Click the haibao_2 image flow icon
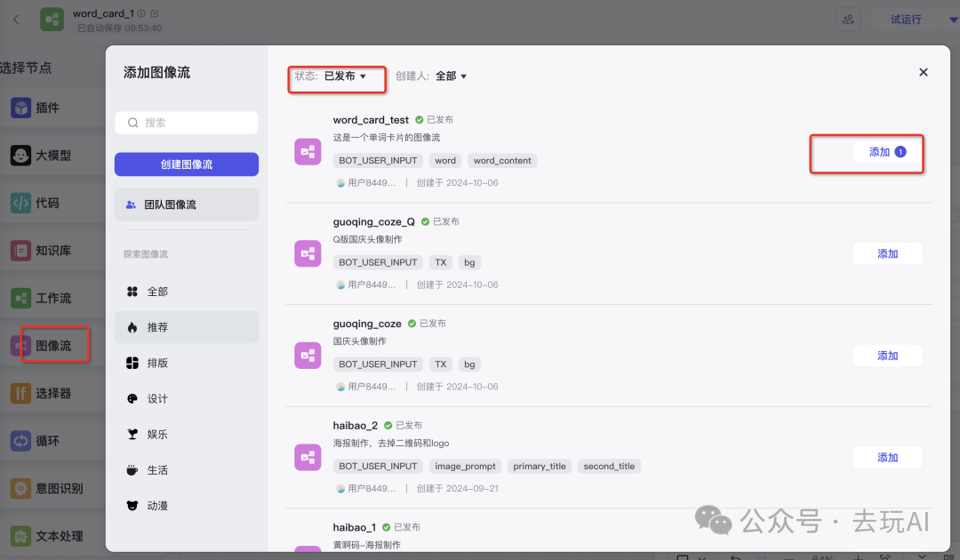 tap(308, 457)
